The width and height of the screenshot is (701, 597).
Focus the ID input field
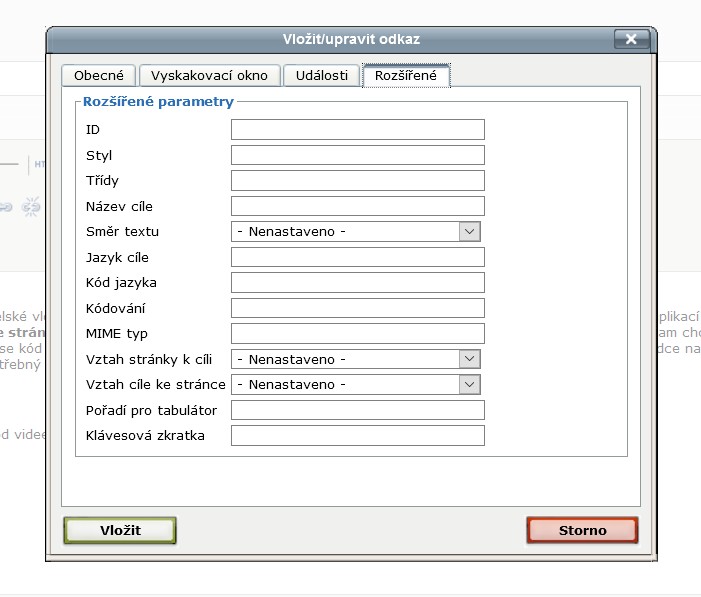357,130
